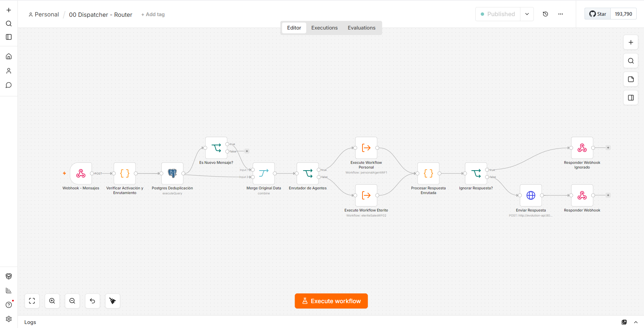Add node on Es Nuevo Mensaje false branch
644x328 pixels.
(247, 151)
